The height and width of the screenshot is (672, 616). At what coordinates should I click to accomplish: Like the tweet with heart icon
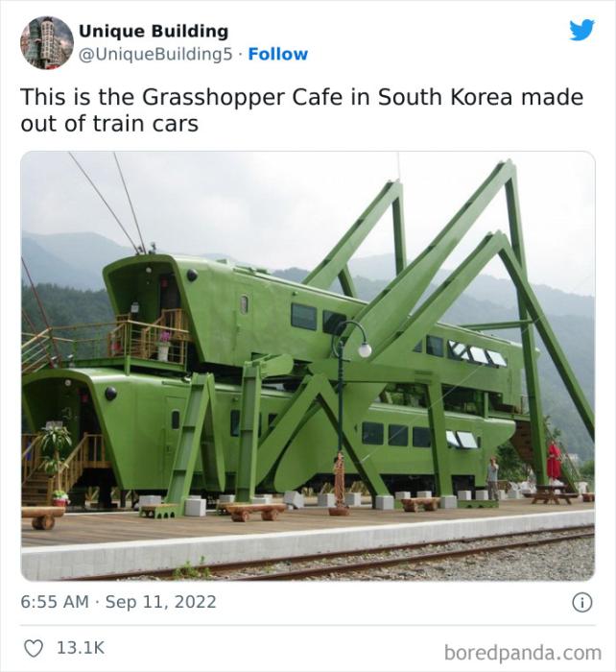coord(33,648)
